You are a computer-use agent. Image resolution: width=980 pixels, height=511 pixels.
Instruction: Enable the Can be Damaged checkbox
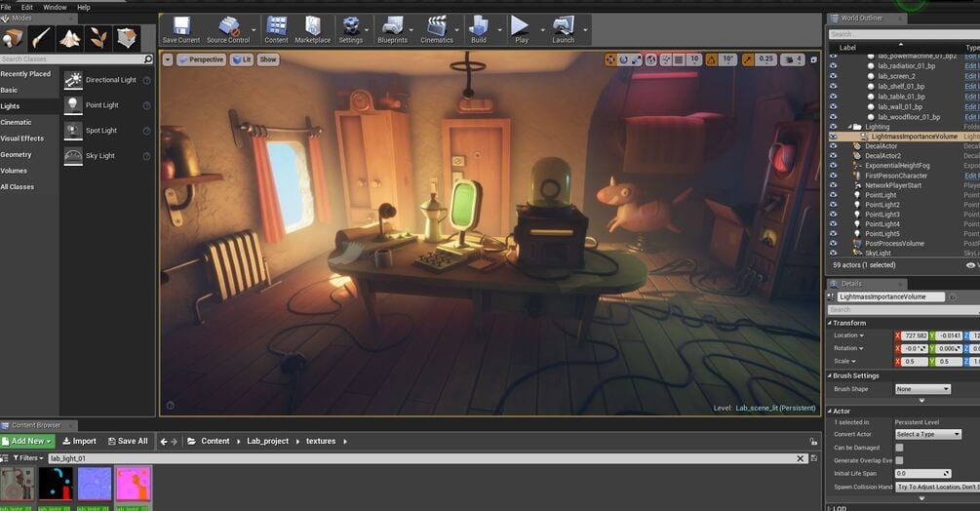point(899,448)
